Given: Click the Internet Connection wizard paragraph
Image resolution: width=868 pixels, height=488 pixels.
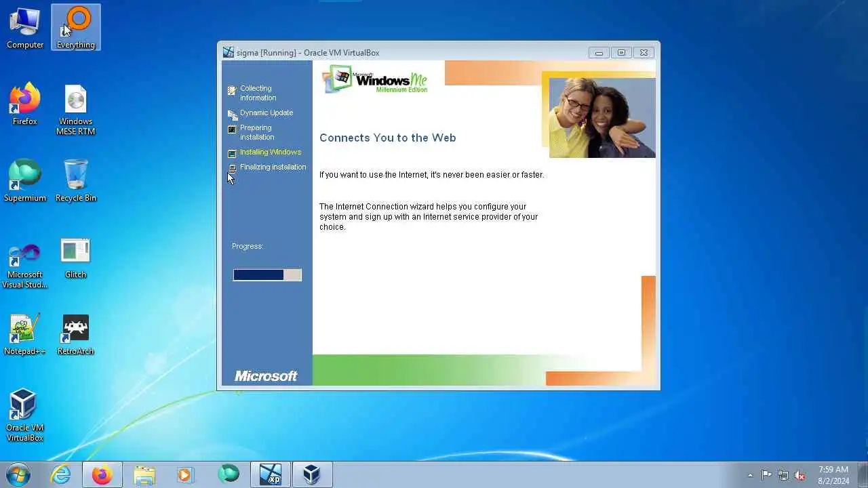Looking at the screenshot, I should [x=429, y=217].
